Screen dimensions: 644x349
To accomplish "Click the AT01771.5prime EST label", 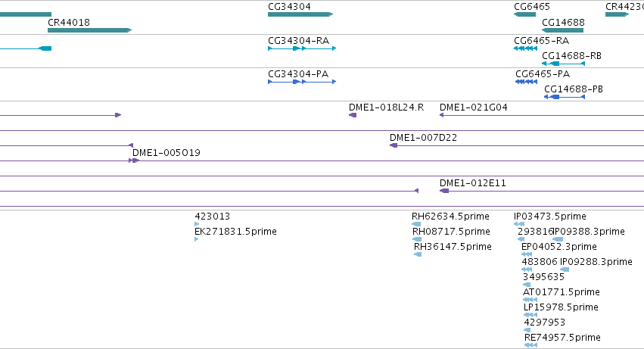I will [561, 292].
